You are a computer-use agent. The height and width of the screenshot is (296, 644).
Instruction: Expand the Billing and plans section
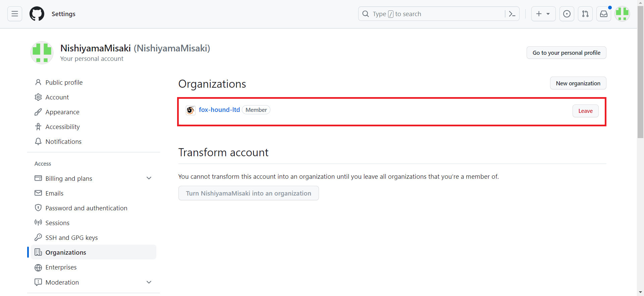[x=149, y=178]
